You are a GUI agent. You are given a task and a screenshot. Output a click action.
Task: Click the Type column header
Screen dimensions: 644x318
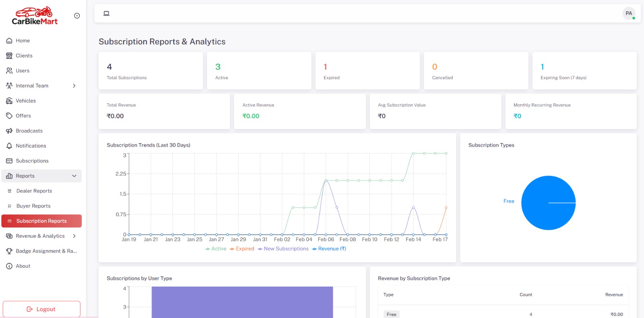[x=388, y=295]
